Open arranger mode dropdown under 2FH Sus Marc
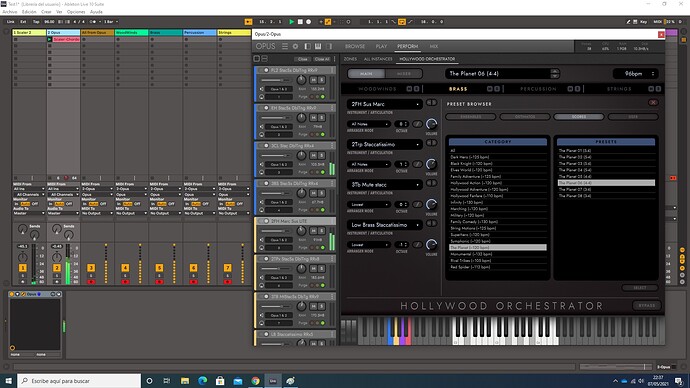 (368, 124)
